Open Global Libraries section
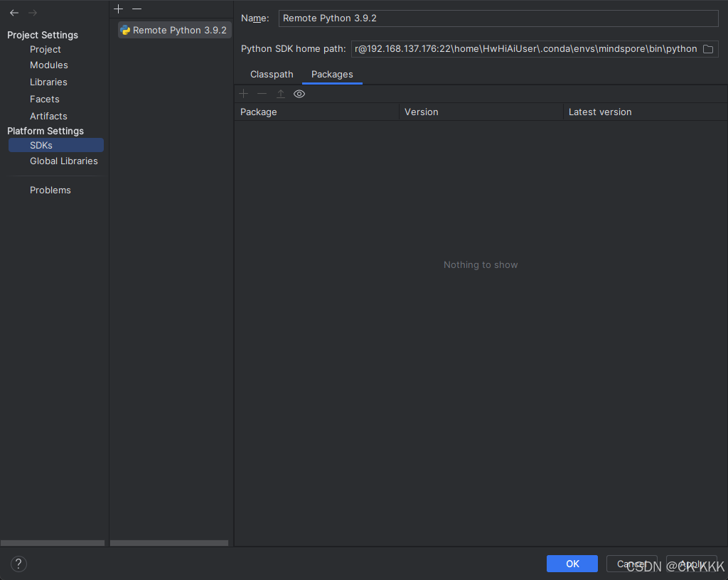 click(63, 161)
